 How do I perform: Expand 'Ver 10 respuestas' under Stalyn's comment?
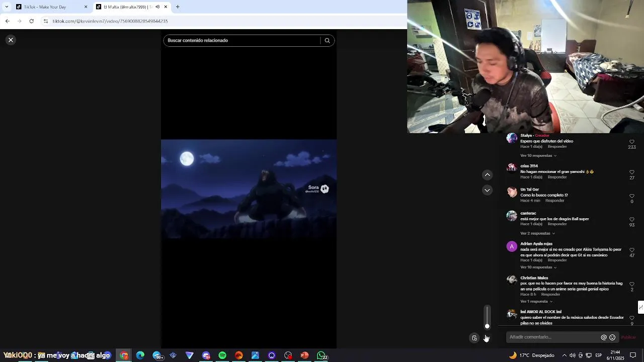[x=538, y=156]
